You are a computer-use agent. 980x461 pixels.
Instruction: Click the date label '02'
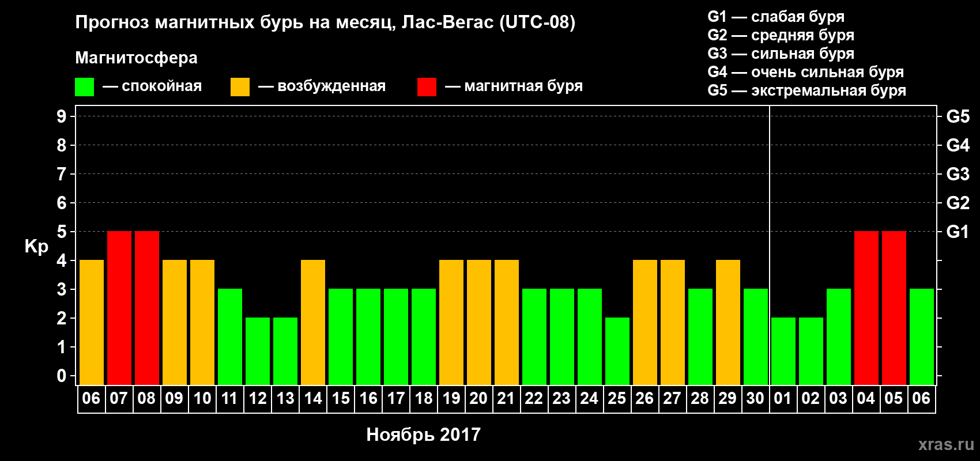tap(811, 399)
